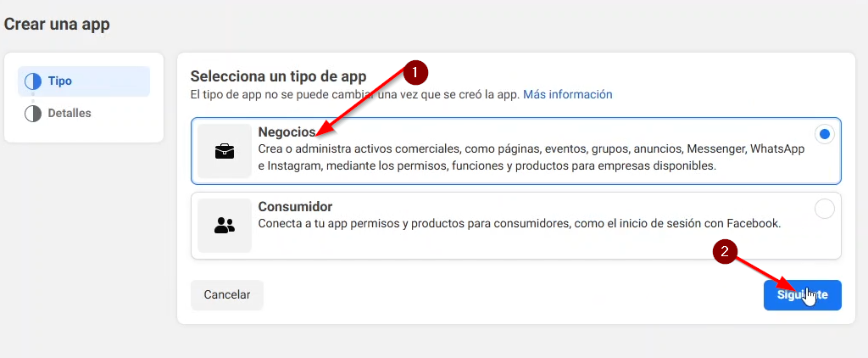Click the half-circle icon beside Tipo
868x358 pixels.
tap(33, 81)
